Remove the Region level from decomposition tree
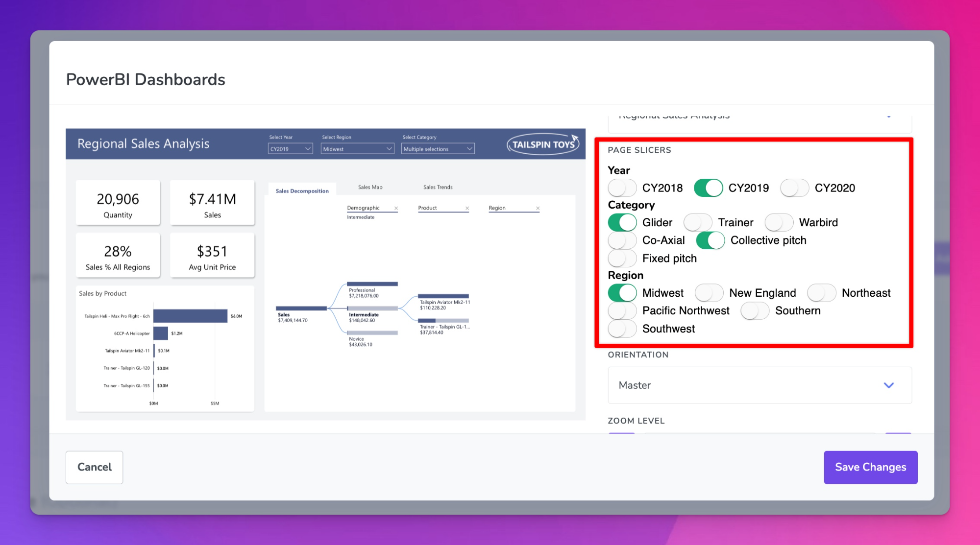980x545 pixels. (x=539, y=208)
